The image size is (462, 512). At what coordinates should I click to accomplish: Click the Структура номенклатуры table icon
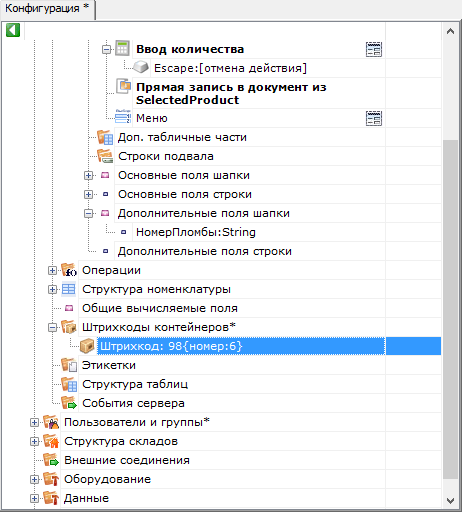69,289
